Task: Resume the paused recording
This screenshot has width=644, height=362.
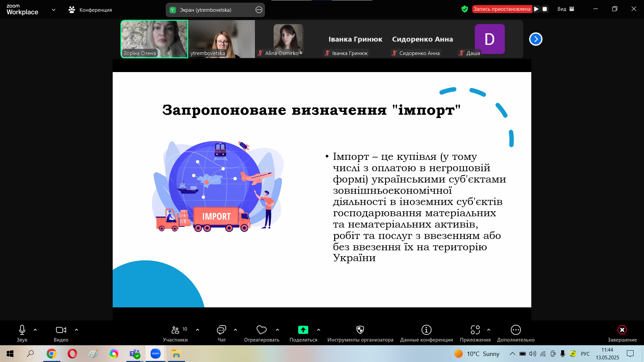Action: click(x=536, y=9)
